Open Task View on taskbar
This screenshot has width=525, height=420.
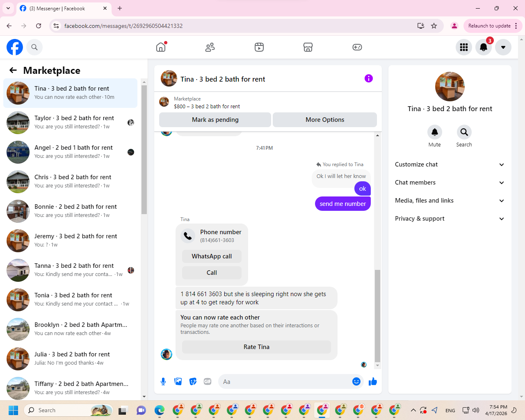tap(123, 410)
